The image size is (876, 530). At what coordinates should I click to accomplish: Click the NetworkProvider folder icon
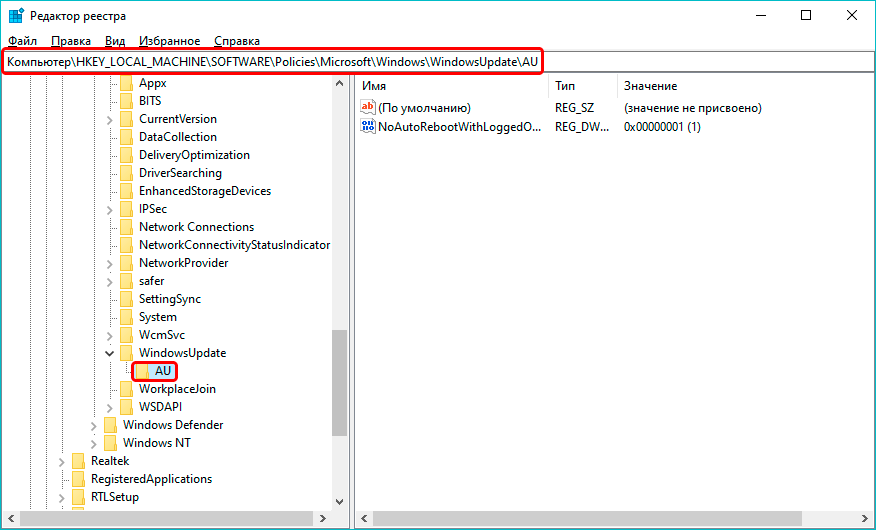(127, 263)
